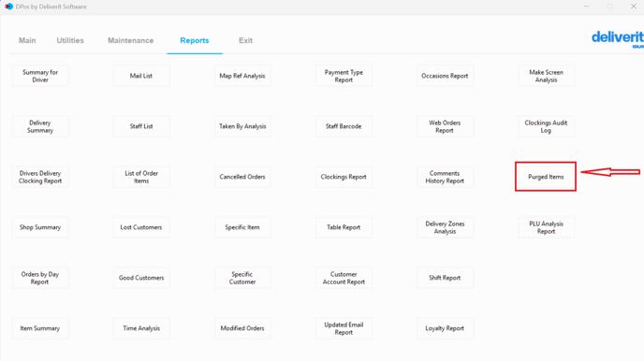Open Drivers Delivery Clocking Report
The height and width of the screenshot is (361, 644).
40,177
